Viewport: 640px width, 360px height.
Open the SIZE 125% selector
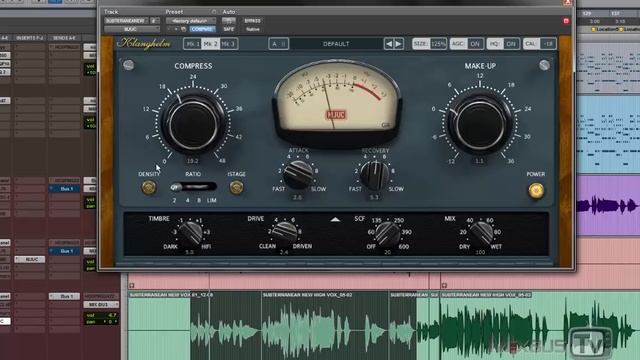pos(429,44)
